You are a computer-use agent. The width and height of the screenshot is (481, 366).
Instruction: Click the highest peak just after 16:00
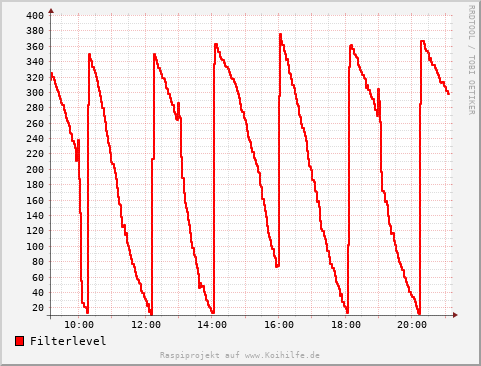280,34
